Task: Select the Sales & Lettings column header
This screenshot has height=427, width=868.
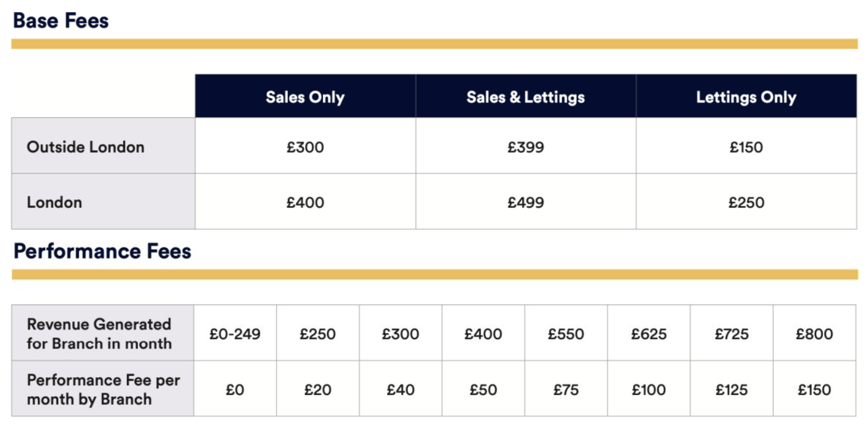Action: point(525,97)
